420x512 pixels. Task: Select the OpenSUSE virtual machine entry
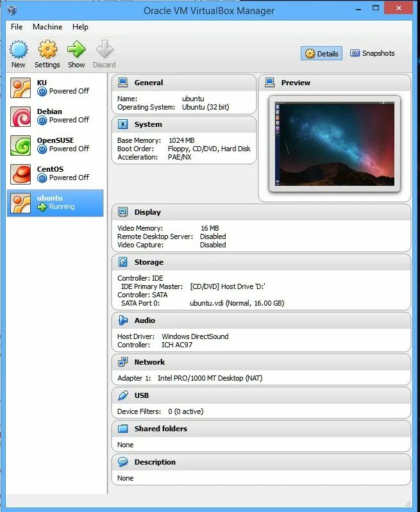pos(55,145)
